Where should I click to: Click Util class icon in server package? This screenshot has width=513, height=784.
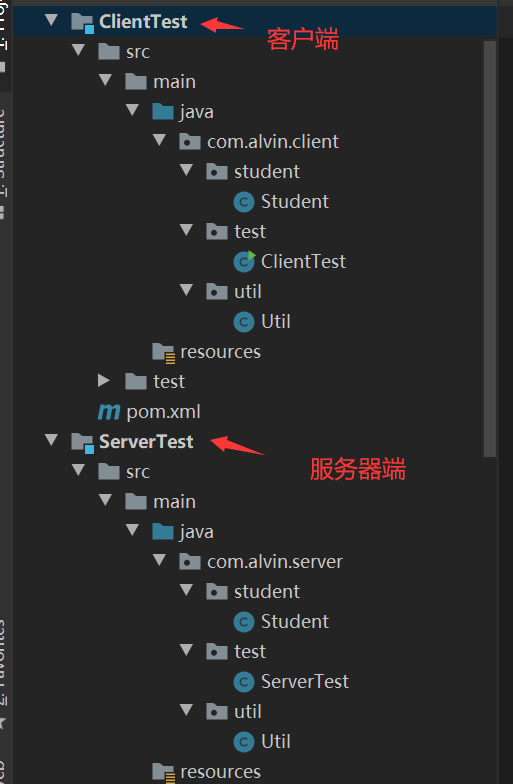click(244, 742)
